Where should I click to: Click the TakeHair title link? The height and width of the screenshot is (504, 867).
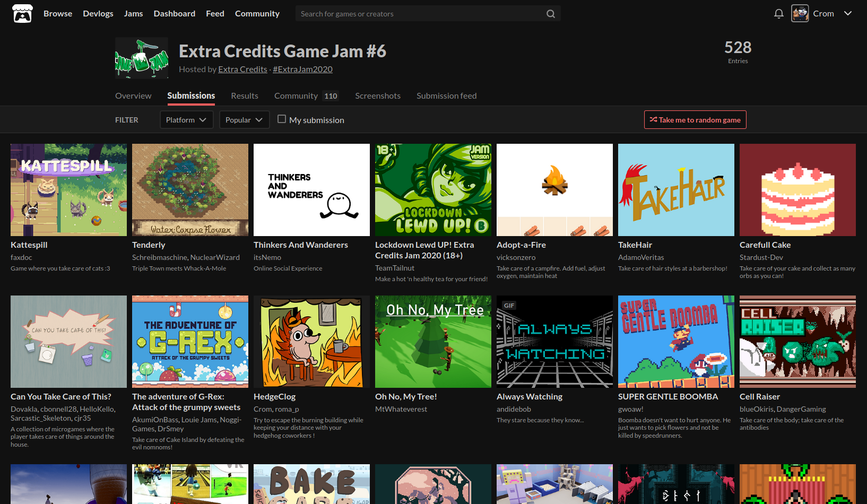coord(635,245)
